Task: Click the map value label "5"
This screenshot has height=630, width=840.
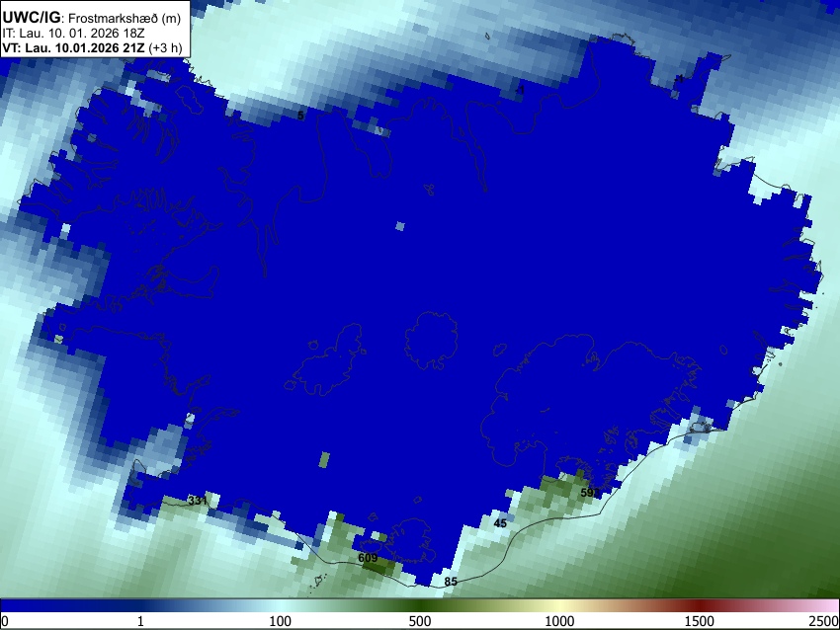Action: pyautogui.click(x=300, y=116)
